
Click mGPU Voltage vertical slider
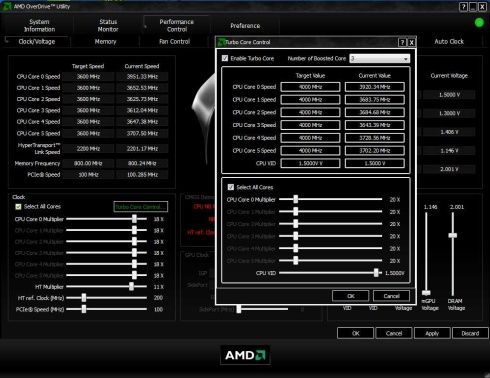(x=426, y=254)
